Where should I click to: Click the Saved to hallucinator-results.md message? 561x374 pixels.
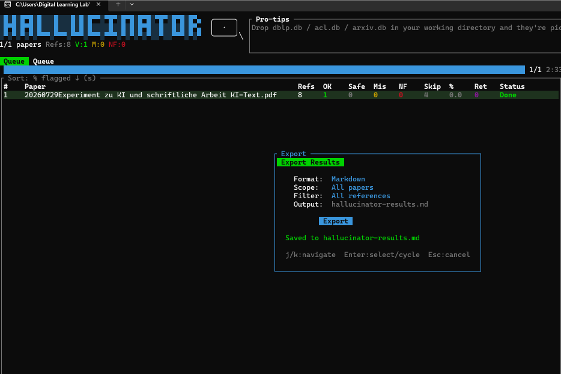(x=352, y=238)
